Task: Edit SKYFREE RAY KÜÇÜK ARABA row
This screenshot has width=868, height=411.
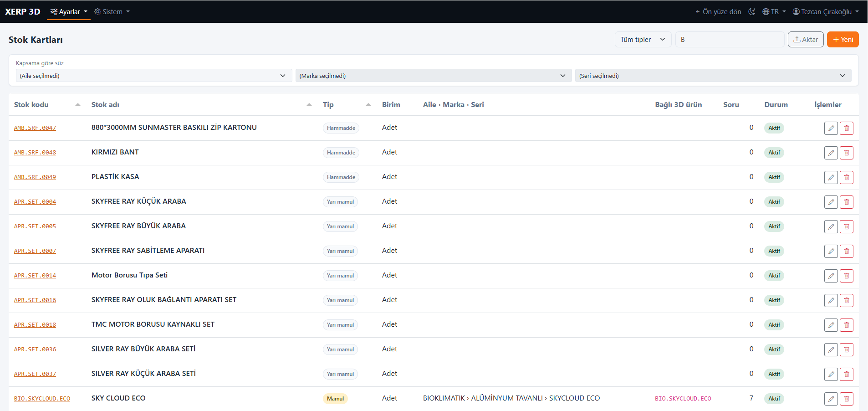Action: click(831, 202)
